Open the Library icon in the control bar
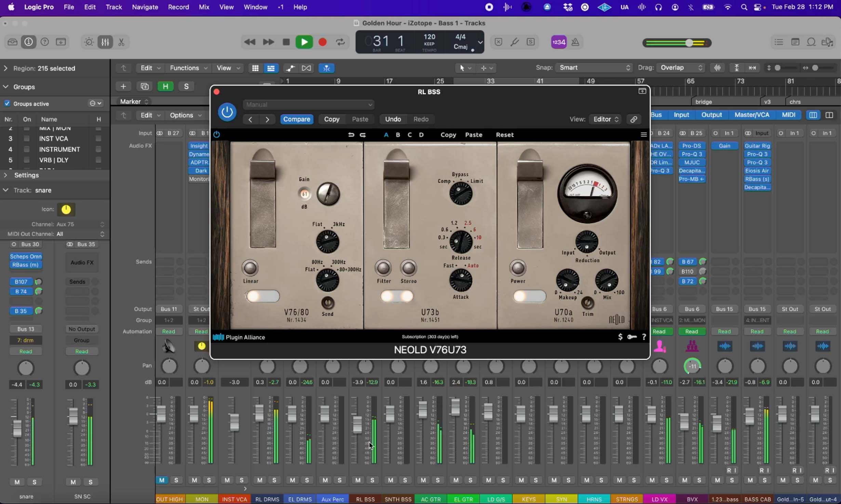The image size is (841, 504). 12,42
